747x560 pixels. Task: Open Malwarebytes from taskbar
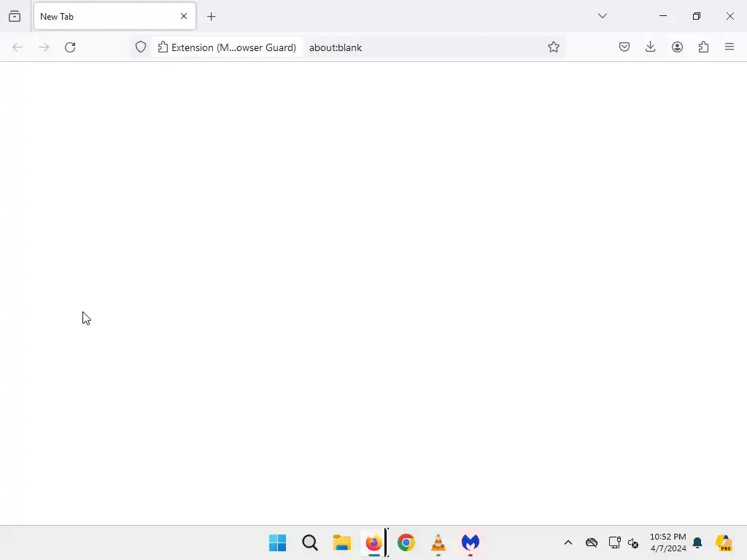click(x=471, y=542)
